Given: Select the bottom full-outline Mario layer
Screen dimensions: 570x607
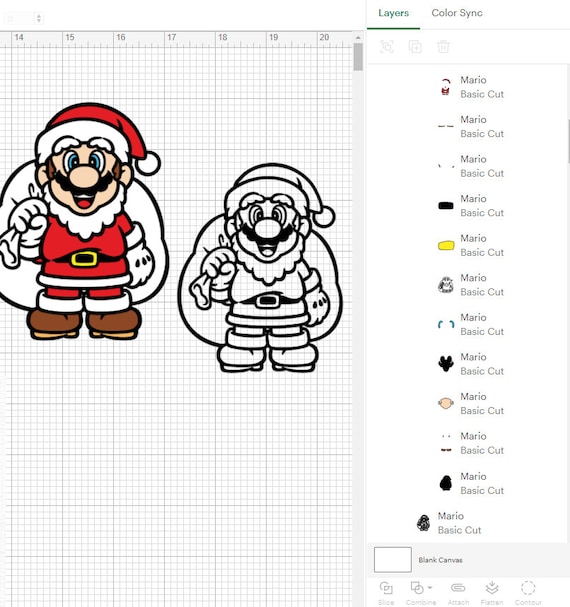Looking at the screenshot, I should coord(449,523).
